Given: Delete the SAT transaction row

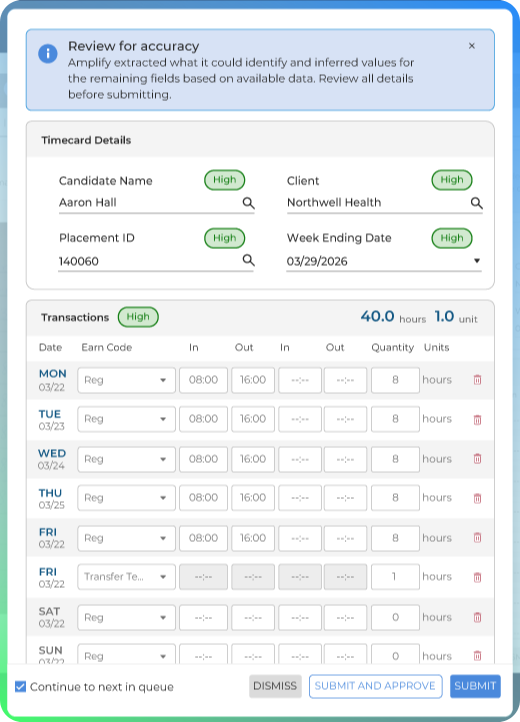Looking at the screenshot, I should tap(477, 617).
